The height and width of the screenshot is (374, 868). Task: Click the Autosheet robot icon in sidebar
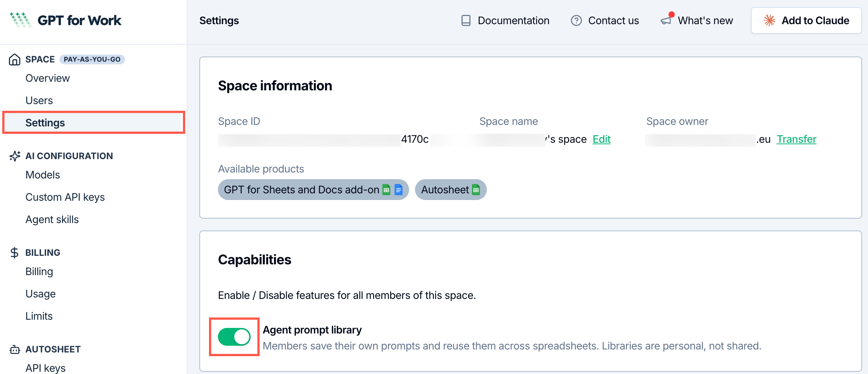tap(15, 349)
